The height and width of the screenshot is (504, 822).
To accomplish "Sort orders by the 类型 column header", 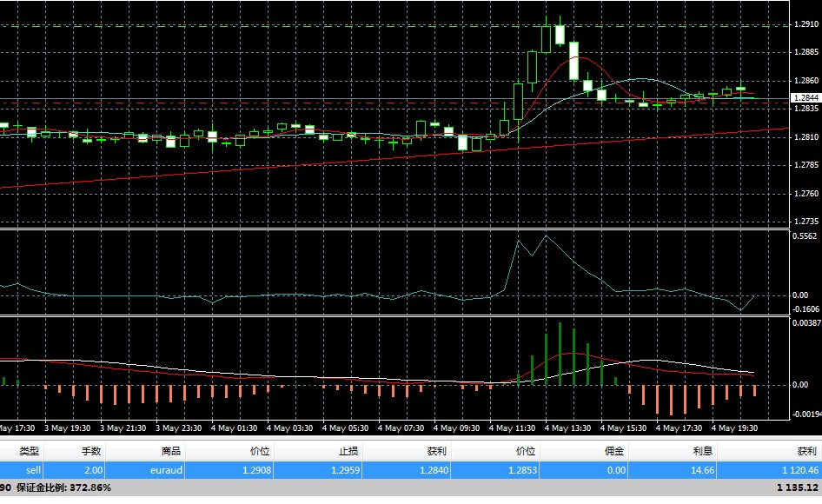I will click(30, 451).
